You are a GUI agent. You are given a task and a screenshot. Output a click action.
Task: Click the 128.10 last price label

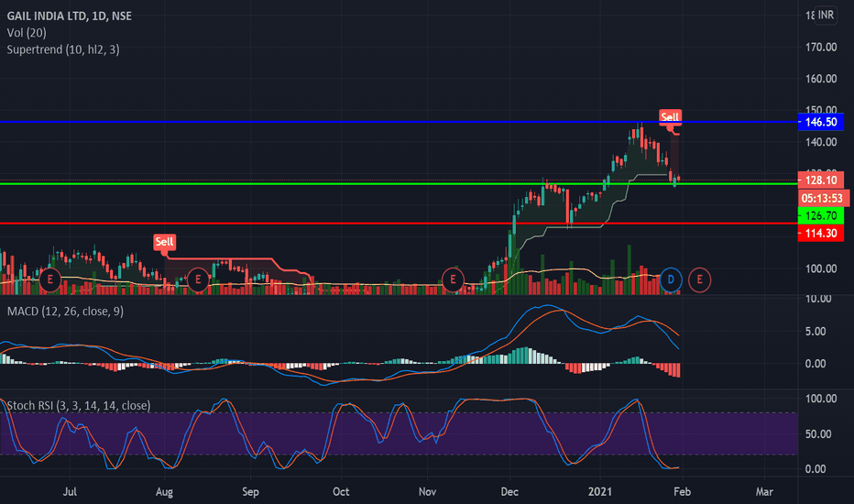click(x=821, y=181)
